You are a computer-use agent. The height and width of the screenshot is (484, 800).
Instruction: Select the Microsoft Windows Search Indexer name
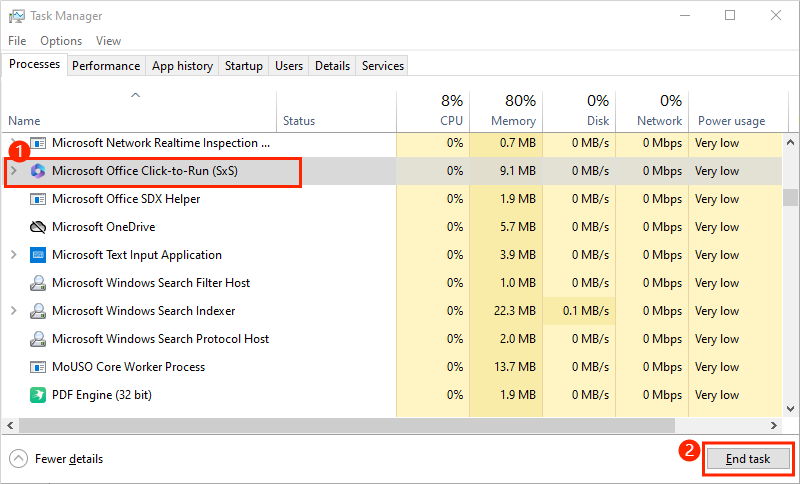coord(143,311)
